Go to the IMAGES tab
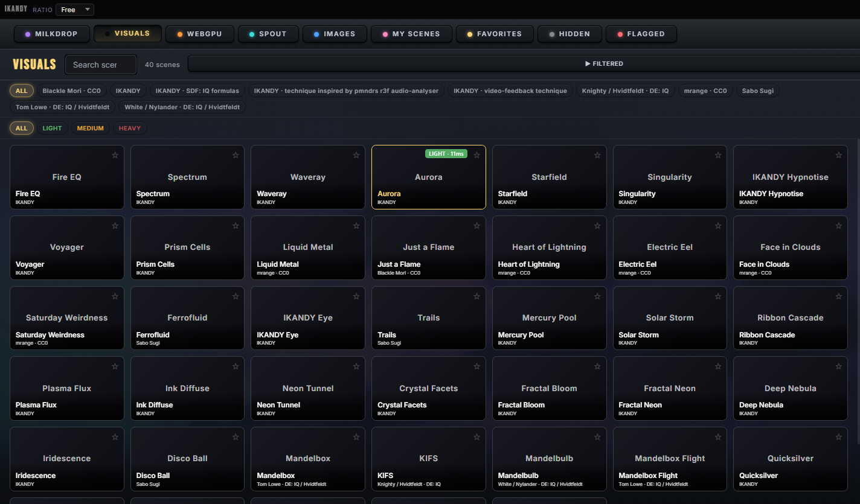Screen dimensions: 860x504 tap(335, 34)
